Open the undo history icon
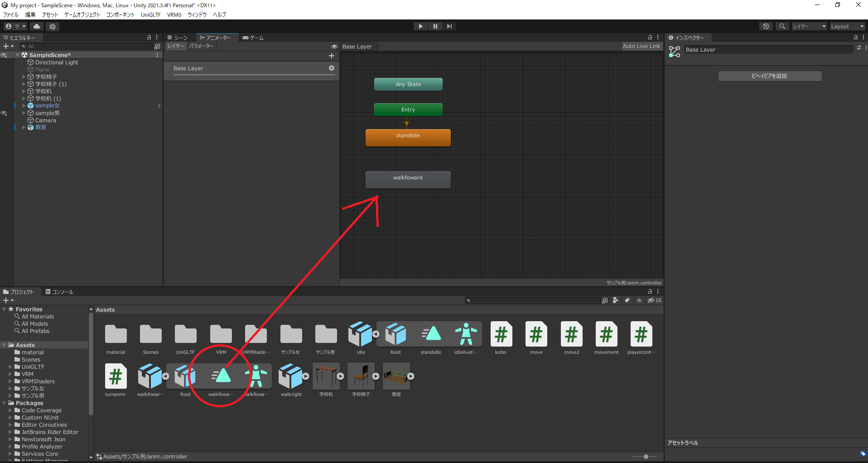 [x=766, y=26]
